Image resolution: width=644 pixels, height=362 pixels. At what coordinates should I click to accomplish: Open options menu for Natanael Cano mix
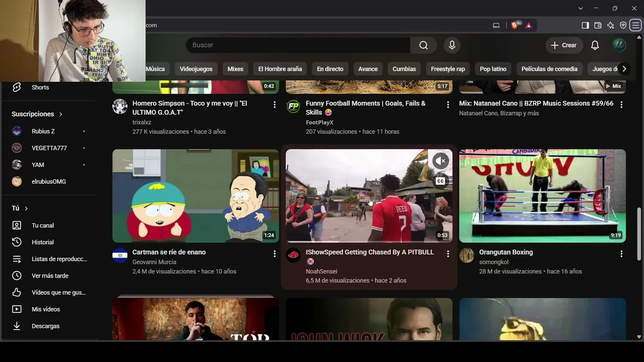pos(621,105)
